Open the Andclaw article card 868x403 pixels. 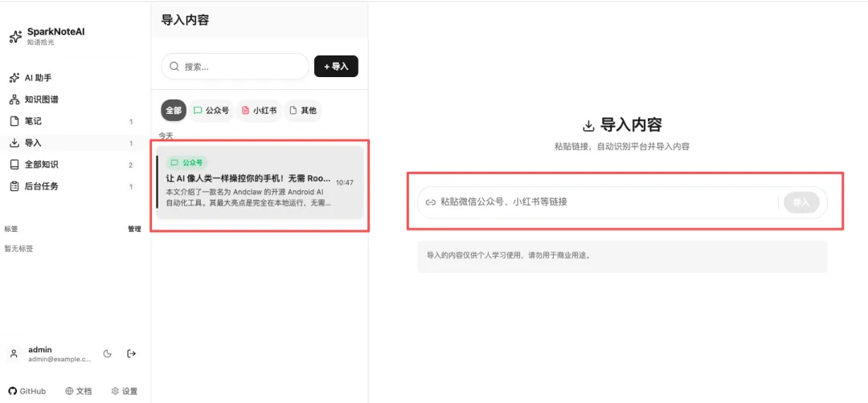click(260, 182)
